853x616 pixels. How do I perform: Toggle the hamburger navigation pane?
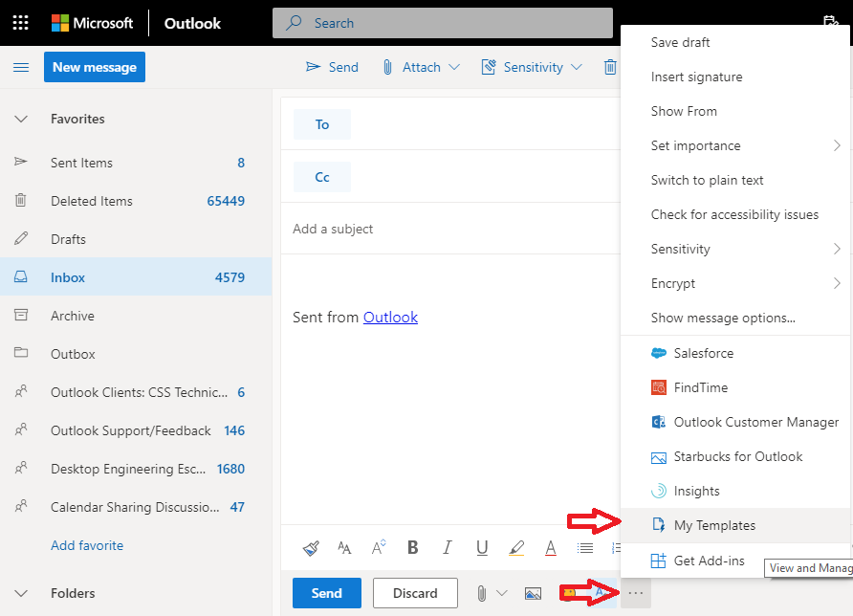pos(21,68)
